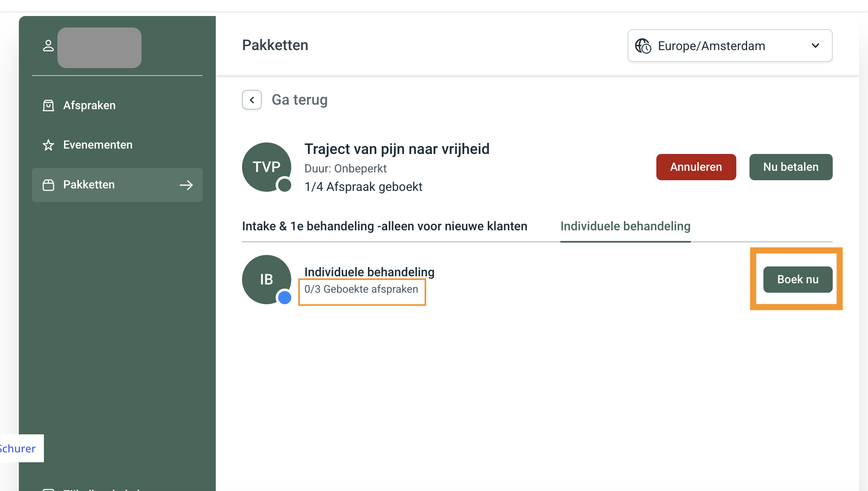Click the user profile icon in sidebar
The height and width of the screenshot is (491, 868).
tap(48, 46)
